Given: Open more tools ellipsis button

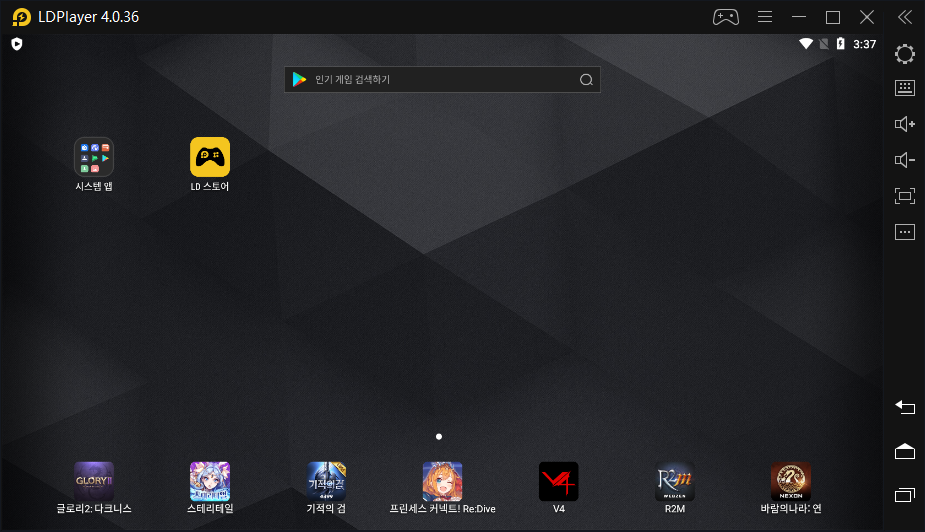Looking at the screenshot, I should click(x=905, y=232).
